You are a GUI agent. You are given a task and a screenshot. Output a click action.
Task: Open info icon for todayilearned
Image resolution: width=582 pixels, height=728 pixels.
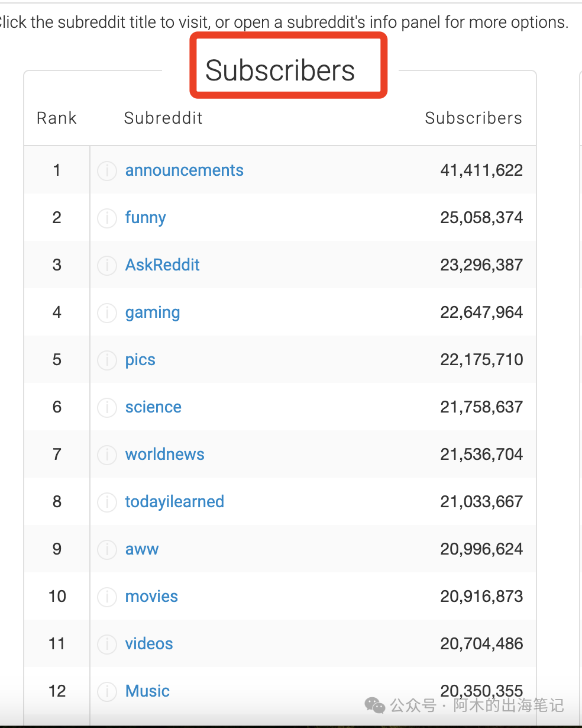[x=107, y=502]
